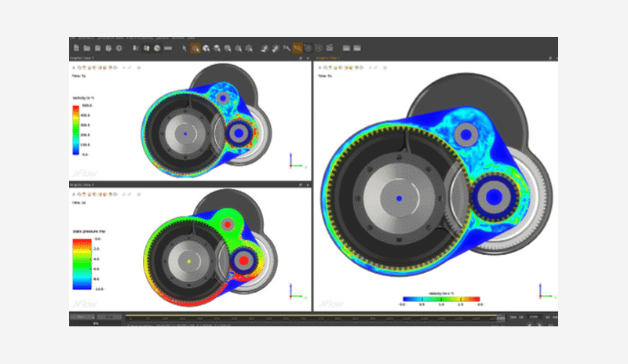The image size is (628, 364).
Task: Select the Graphic View 1 panel title
Action: click(82, 59)
